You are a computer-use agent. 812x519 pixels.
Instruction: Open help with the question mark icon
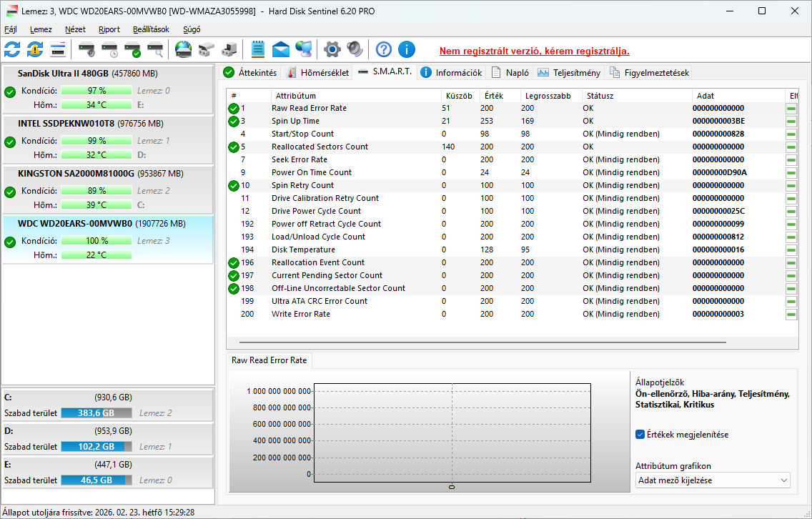384,50
